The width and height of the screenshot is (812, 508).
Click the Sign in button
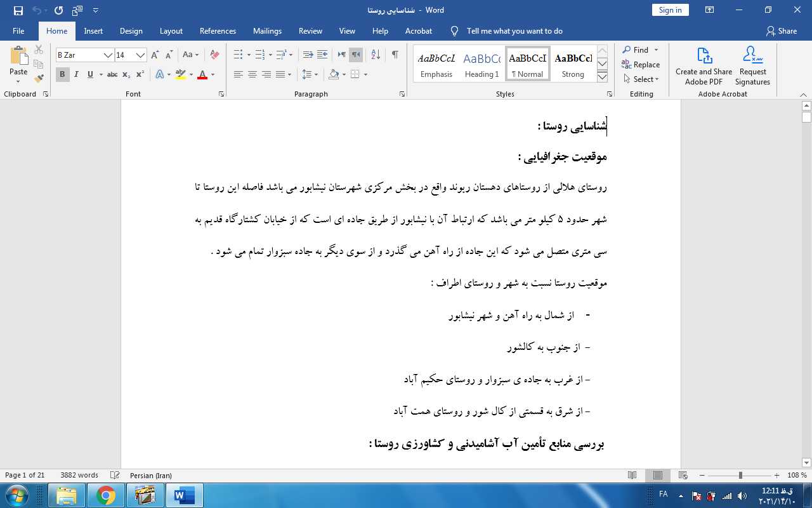[x=670, y=10]
